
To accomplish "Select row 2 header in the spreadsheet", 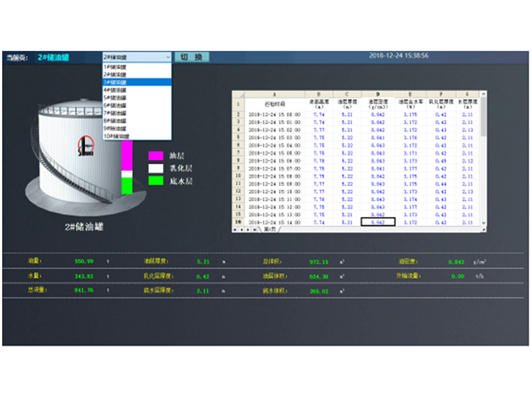I will pyautogui.click(x=237, y=114).
